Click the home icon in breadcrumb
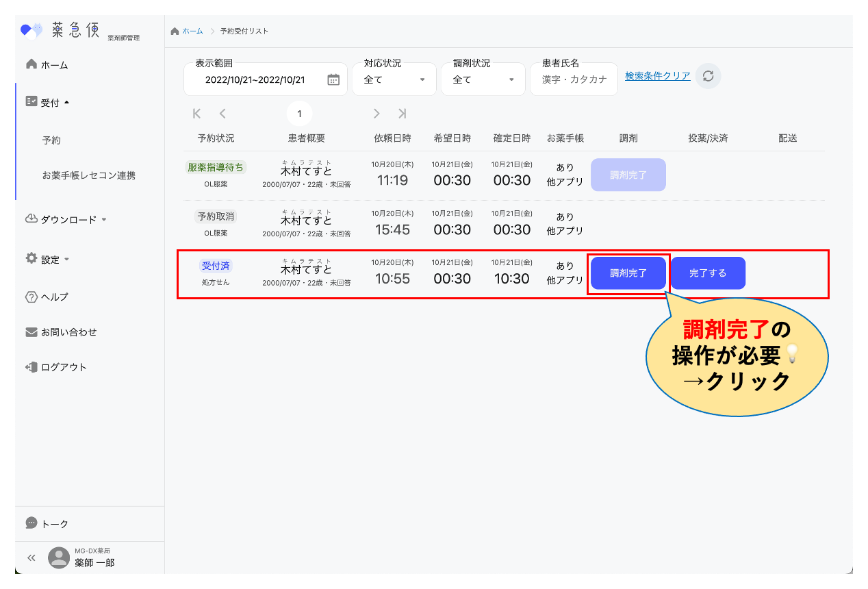The image size is (868, 589). 175,32
